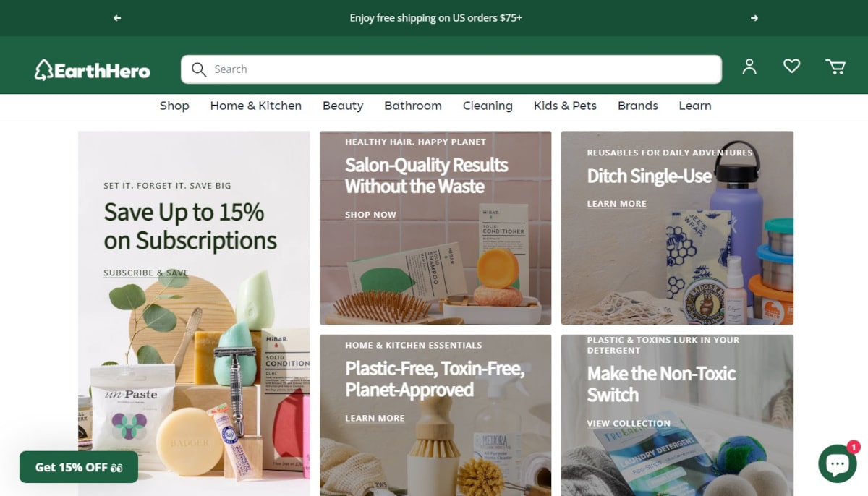Click the EarthHero logo

[x=93, y=70]
